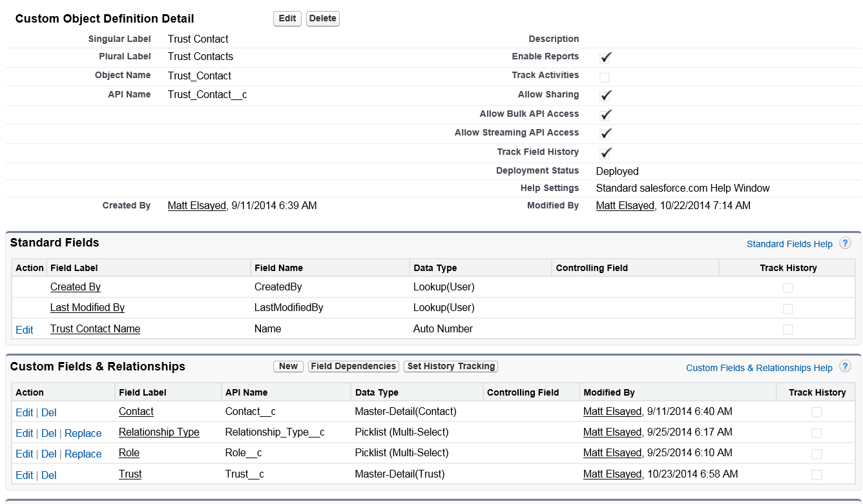Toggle the Track Field History checkbox
Screen dimensions: 863x504
605,153
